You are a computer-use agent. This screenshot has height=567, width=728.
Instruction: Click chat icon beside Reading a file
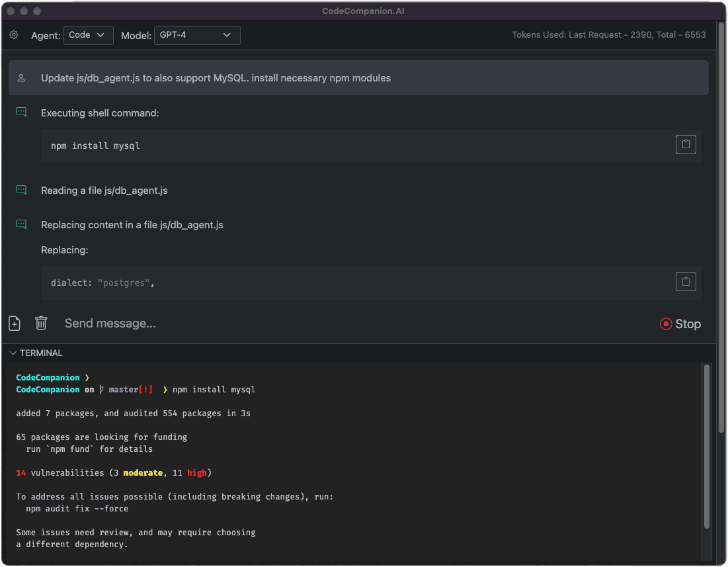click(21, 190)
